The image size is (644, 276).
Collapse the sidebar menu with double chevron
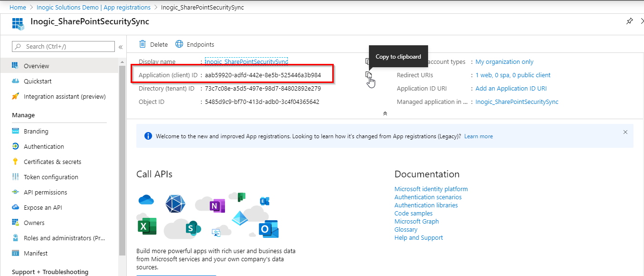point(121,47)
